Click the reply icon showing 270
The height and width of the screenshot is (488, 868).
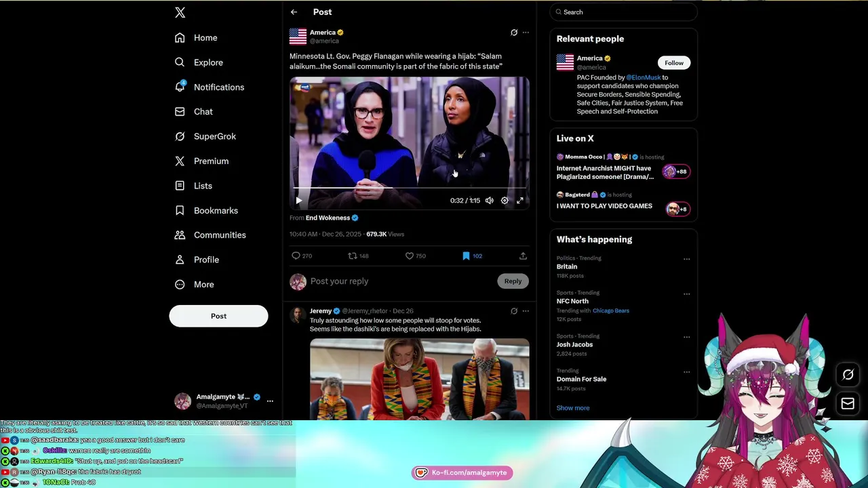point(302,256)
